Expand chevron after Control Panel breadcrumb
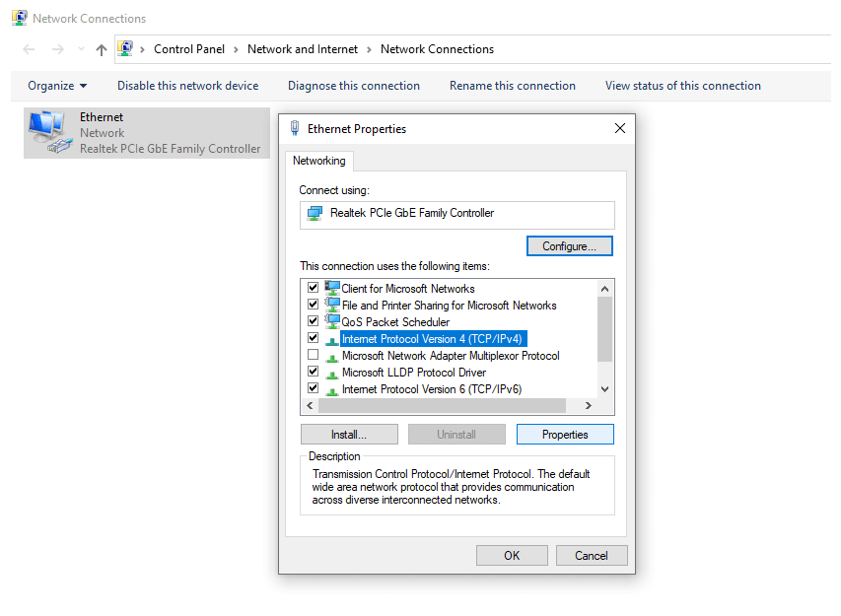This screenshot has width=841, height=616. tap(236, 49)
